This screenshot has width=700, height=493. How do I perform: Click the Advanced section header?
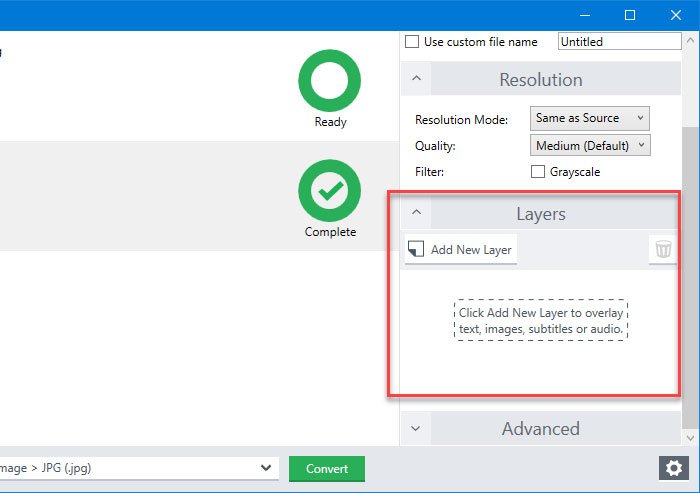coord(541,429)
